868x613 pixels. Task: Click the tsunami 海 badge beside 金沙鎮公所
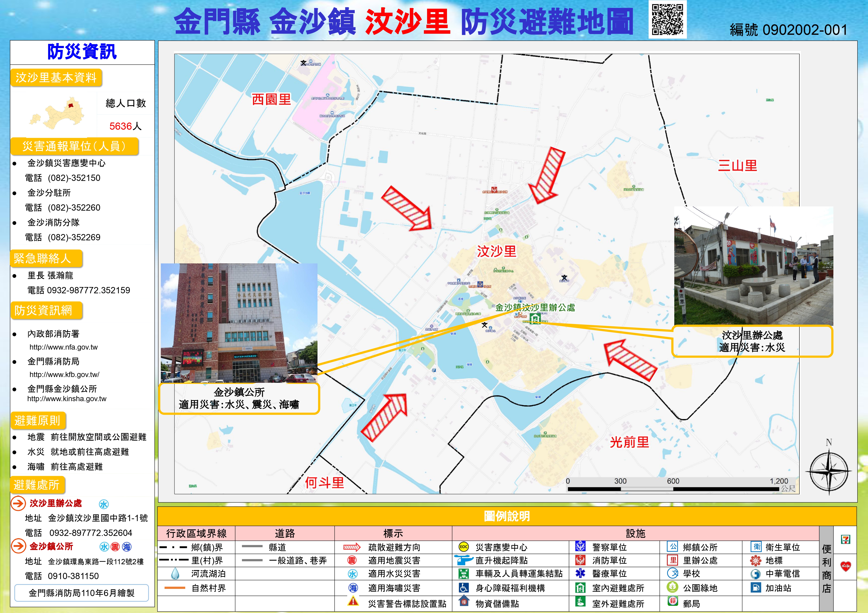tap(127, 547)
